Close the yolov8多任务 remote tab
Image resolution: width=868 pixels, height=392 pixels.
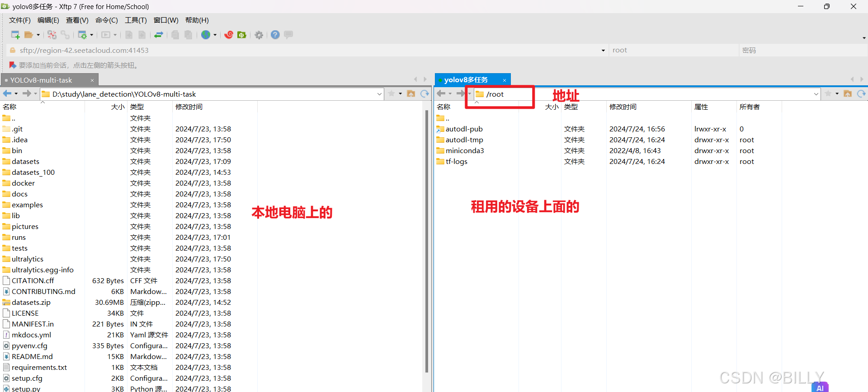click(505, 80)
